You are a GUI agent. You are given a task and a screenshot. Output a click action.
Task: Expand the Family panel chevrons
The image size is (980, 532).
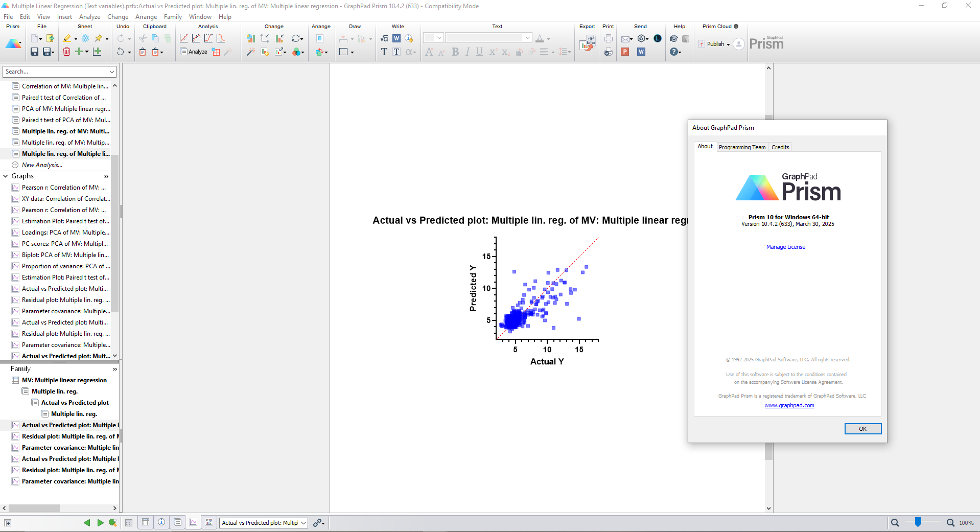pyautogui.click(x=114, y=369)
